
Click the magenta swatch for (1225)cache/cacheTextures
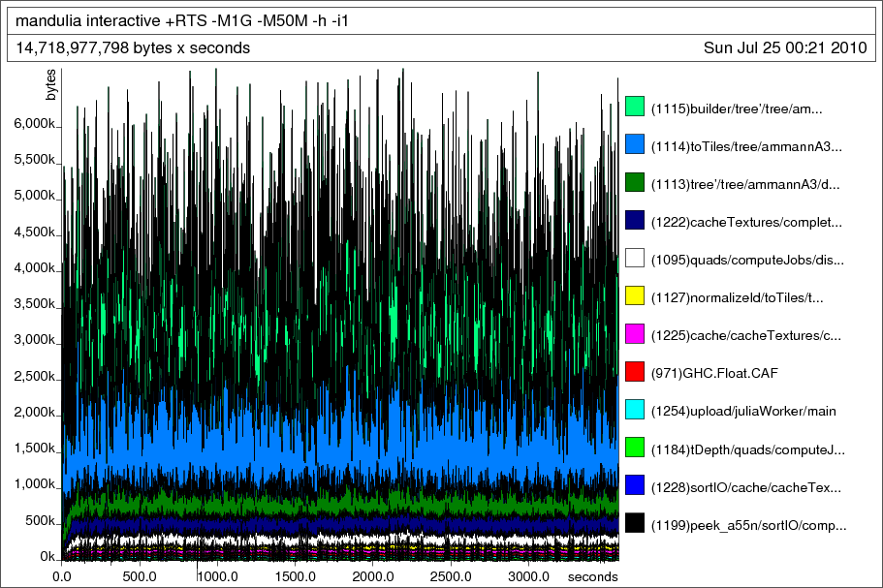click(635, 333)
